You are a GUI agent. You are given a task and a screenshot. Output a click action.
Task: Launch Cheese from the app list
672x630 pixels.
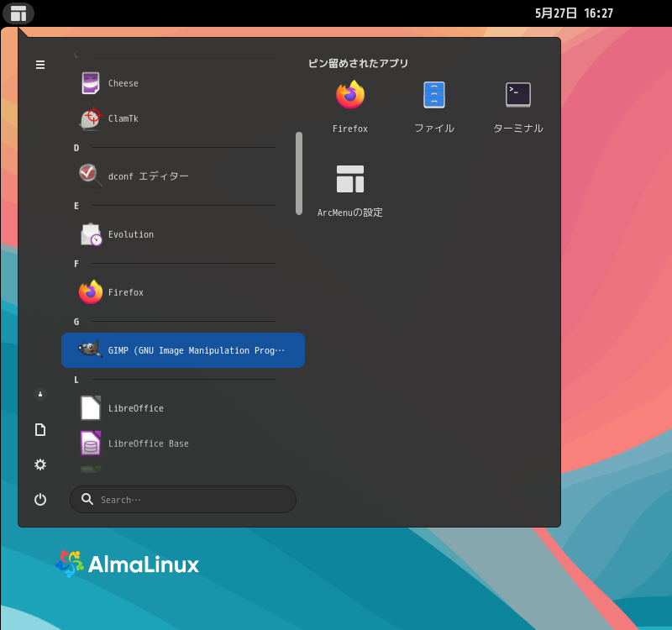(183, 83)
